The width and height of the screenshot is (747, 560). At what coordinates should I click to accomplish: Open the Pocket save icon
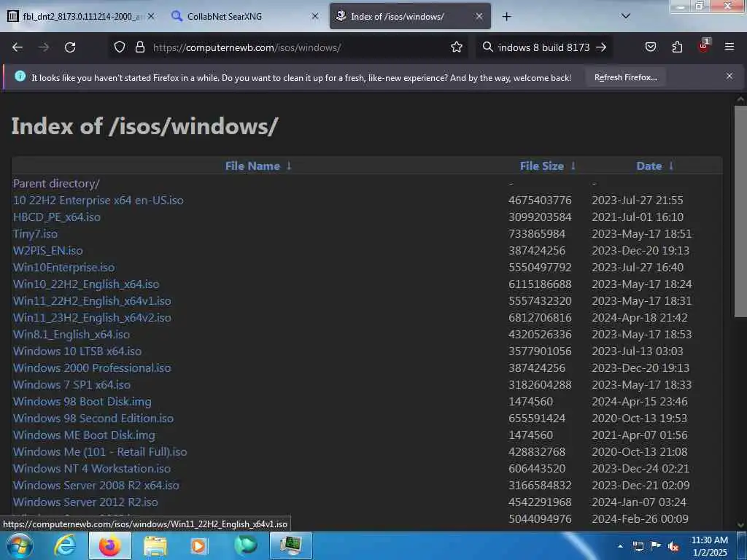pos(650,47)
